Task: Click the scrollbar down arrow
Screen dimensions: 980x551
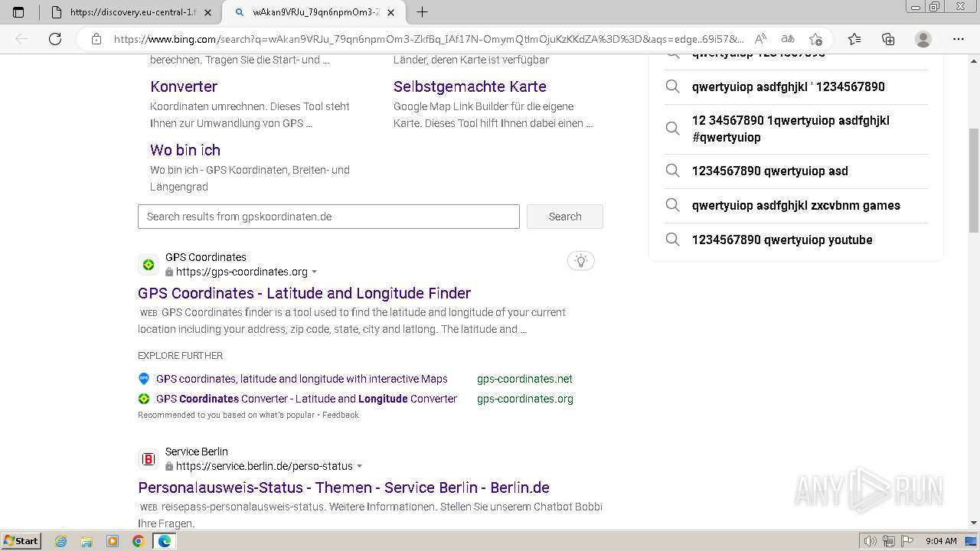Action: [974, 523]
